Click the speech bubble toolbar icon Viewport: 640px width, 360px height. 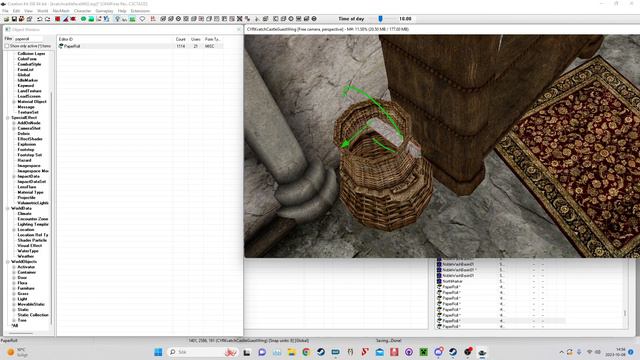pos(142,19)
